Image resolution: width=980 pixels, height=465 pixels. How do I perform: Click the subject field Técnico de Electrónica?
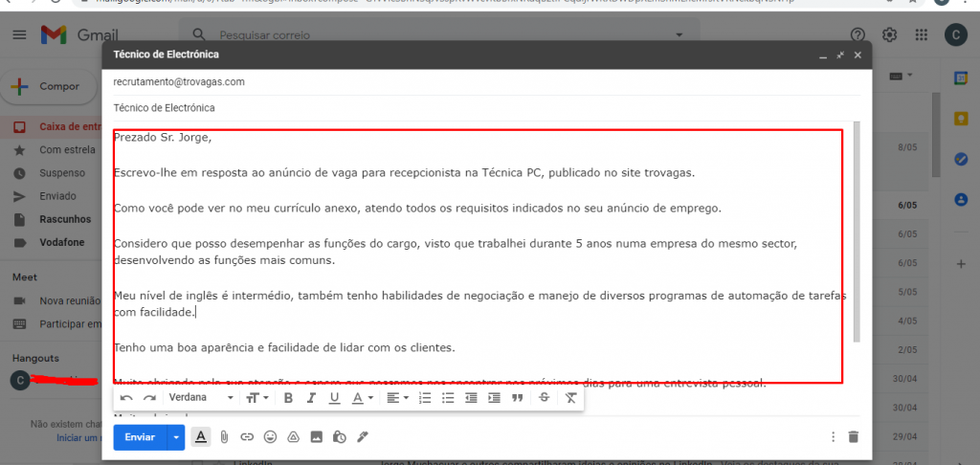486,107
